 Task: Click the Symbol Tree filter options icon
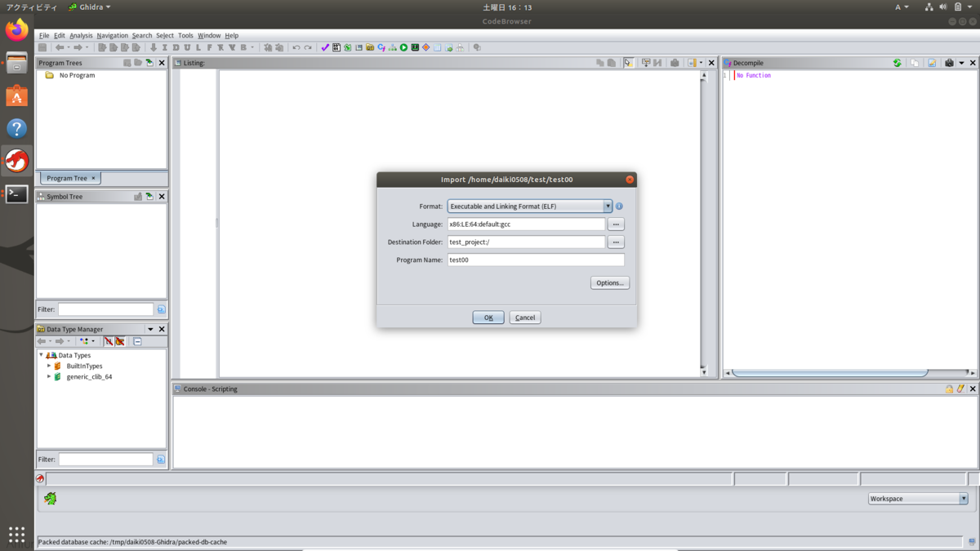click(x=161, y=309)
